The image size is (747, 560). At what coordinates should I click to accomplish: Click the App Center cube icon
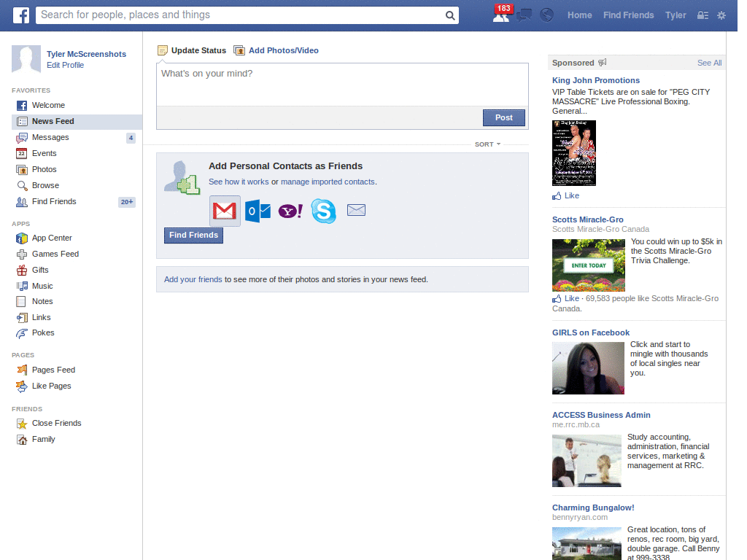[21, 238]
